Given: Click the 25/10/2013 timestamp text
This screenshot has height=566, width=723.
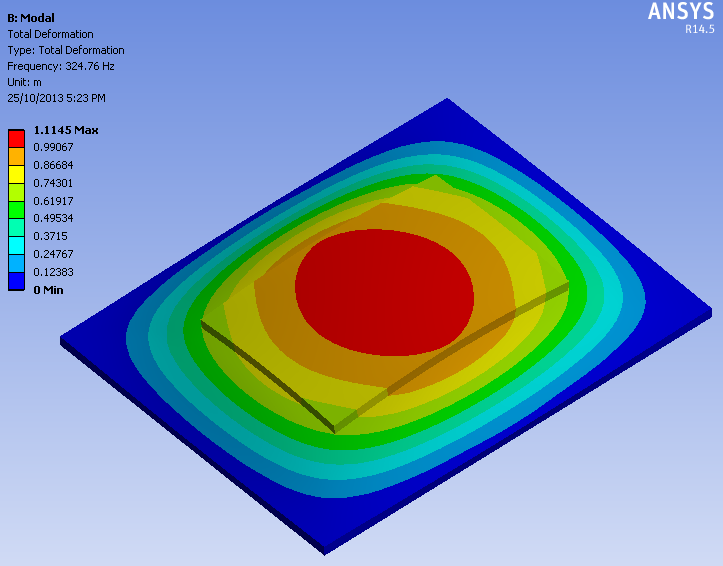Looking at the screenshot, I should (56, 98).
